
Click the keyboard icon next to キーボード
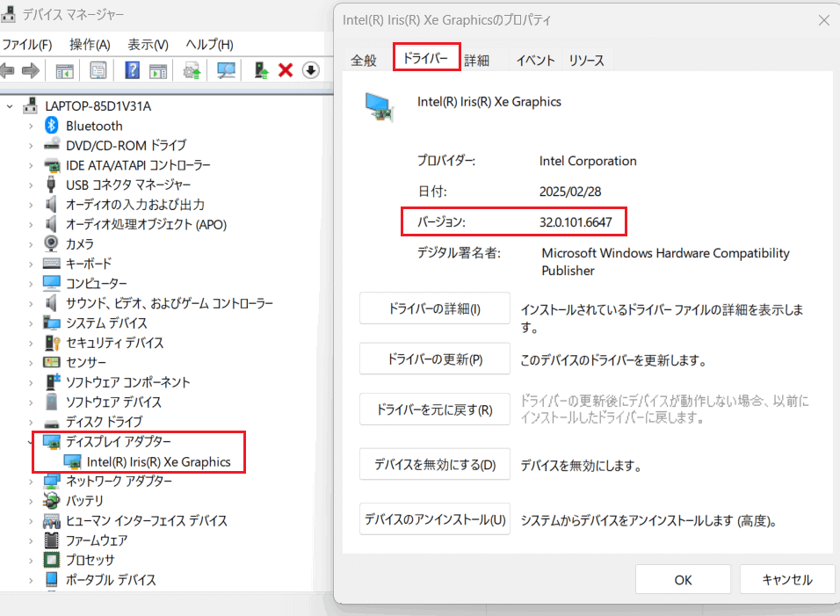[x=52, y=263]
